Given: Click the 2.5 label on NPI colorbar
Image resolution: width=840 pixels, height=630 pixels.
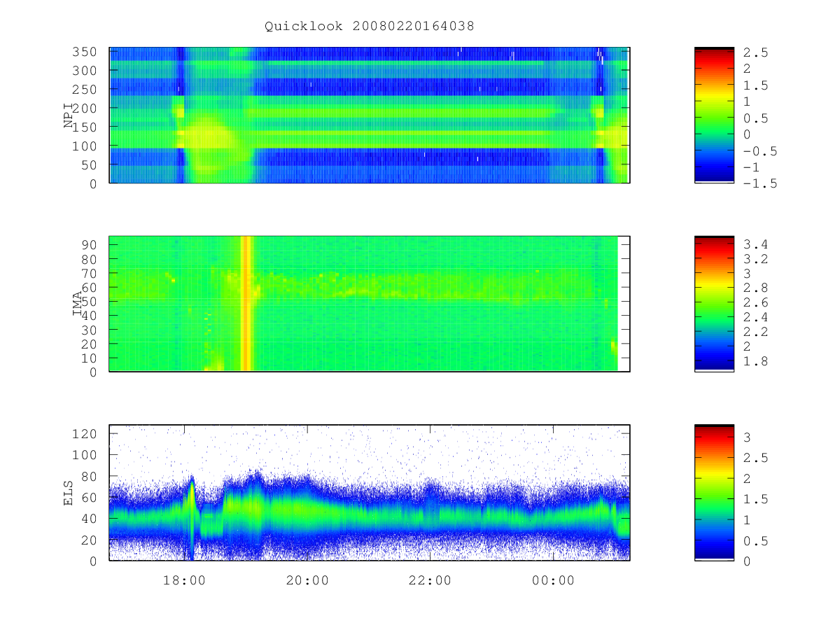Looking at the screenshot, I should click(x=755, y=52).
